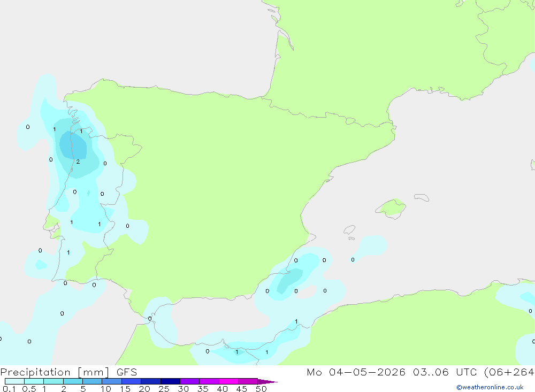Viewport: 535px width, 392px height.
Task: Click the 10–15 mm legend swatch
Action: coord(112,381)
